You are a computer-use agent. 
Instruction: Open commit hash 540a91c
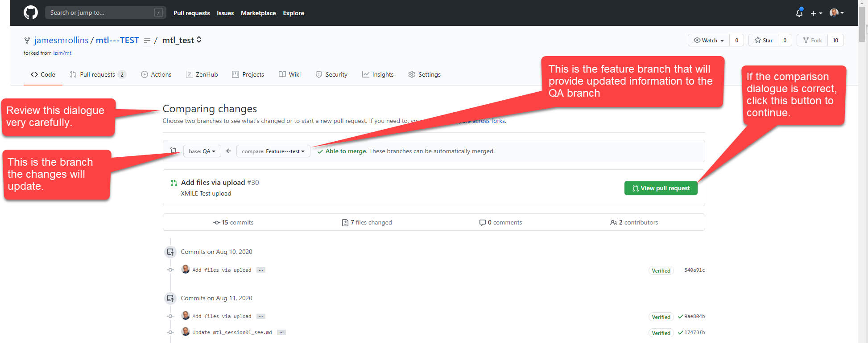tap(694, 270)
